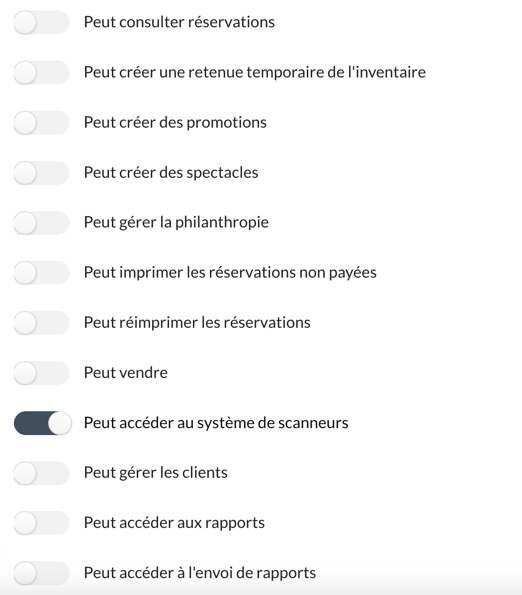522x595 pixels.
Task: Click the 'Peut consulter réservations' label text
Action: click(179, 22)
